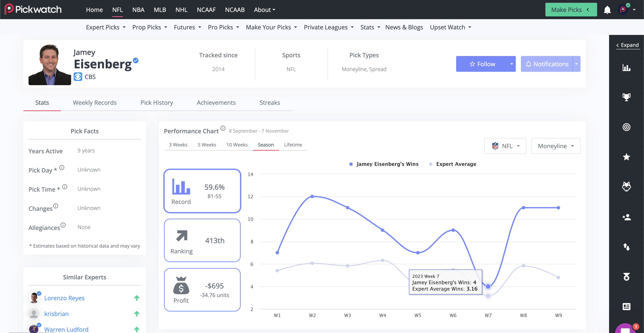The image size is (644, 333).
Task: Open the notification bell in top bar
Action: [x=607, y=10]
